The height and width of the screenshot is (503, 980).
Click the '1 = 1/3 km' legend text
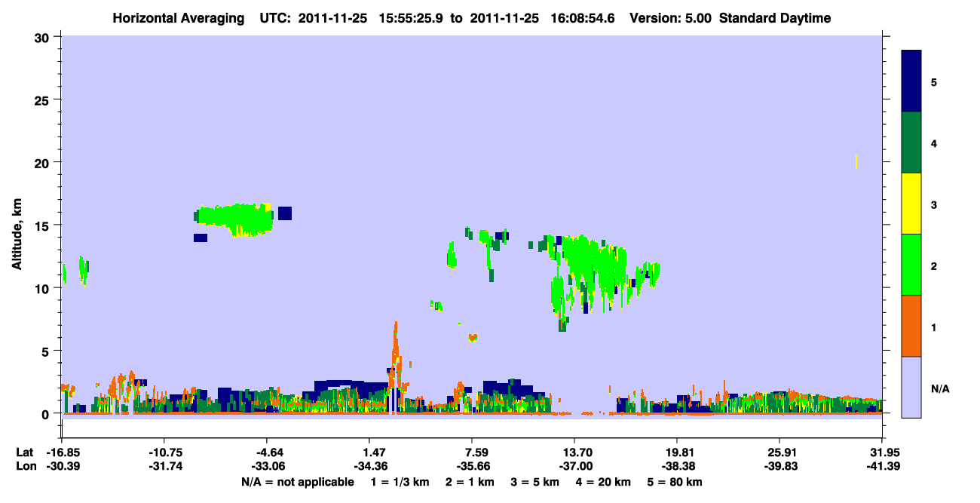point(400,482)
